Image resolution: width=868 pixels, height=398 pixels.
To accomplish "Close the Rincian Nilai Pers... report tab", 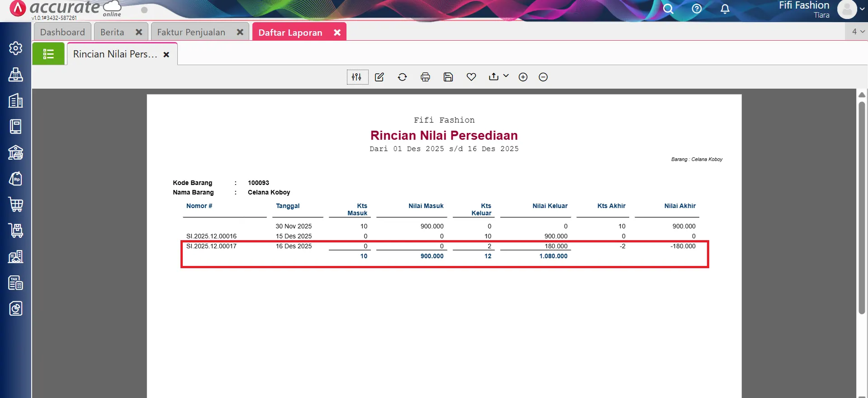I will [x=166, y=55].
